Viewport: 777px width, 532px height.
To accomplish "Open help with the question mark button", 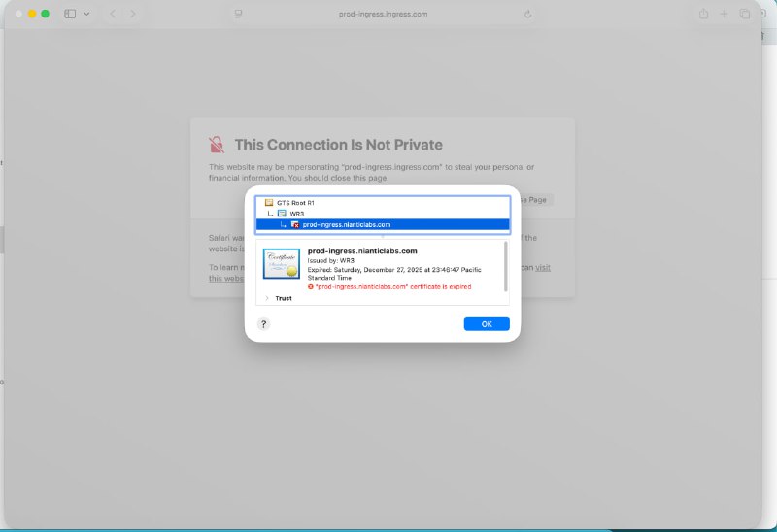I will pyautogui.click(x=263, y=324).
